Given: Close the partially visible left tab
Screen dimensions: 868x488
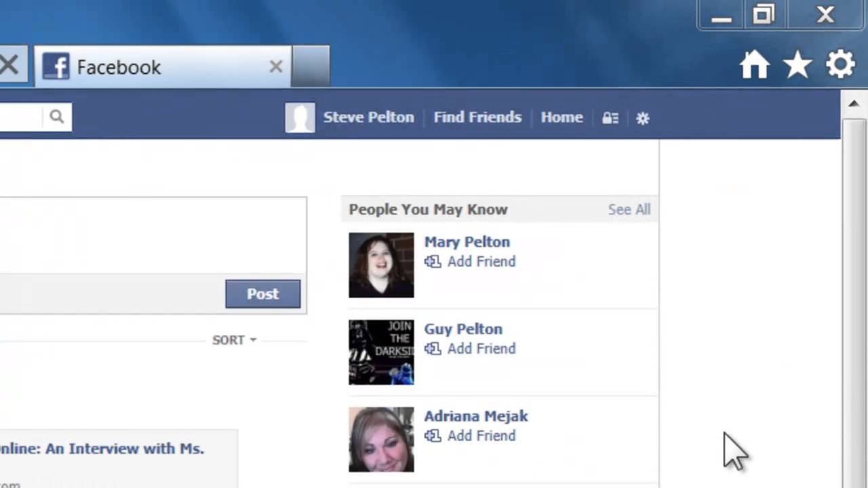Looking at the screenshot, I should point(9,66).
